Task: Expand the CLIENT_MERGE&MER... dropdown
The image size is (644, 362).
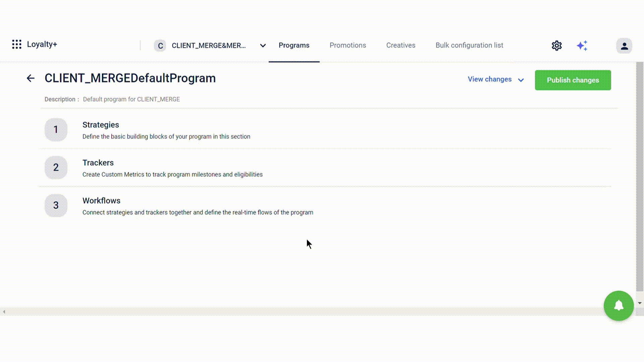Action: (x=262, y=46)
